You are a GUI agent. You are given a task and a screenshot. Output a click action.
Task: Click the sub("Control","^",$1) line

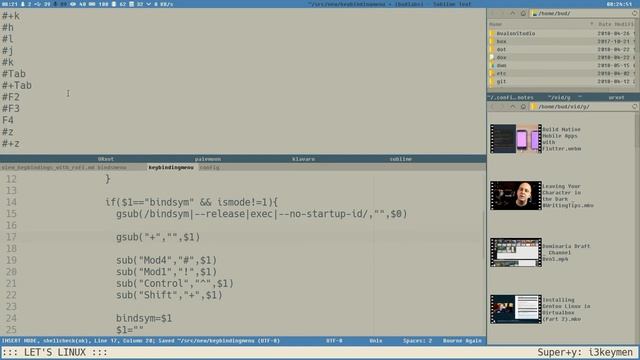pyautogui.click(x=175, y=283)
